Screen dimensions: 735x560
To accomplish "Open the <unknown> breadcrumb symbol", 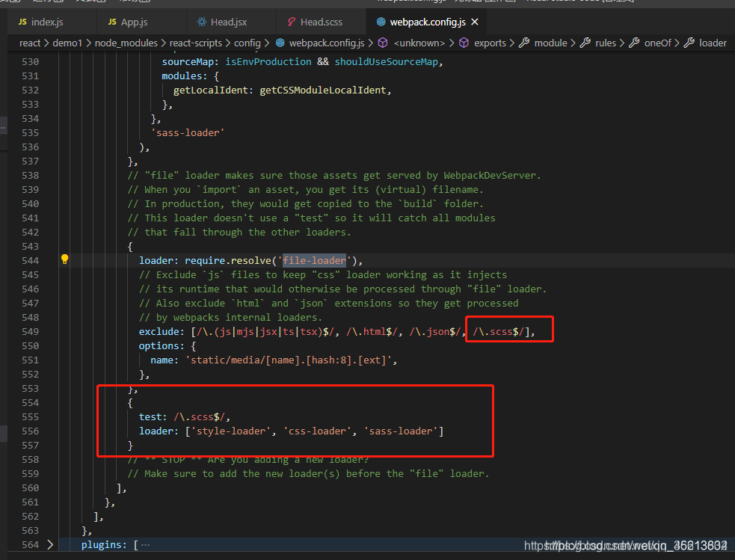I will (x=419, y=43).
